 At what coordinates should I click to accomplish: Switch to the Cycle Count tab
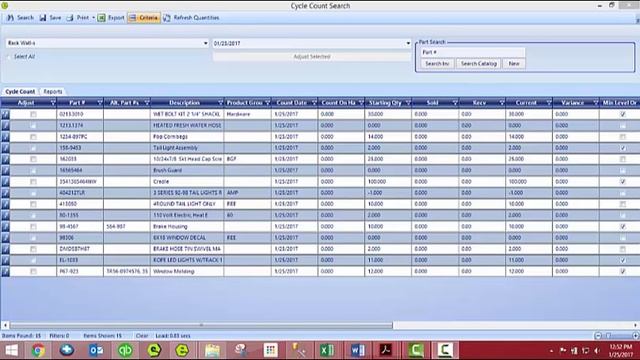tap(20, 92)
